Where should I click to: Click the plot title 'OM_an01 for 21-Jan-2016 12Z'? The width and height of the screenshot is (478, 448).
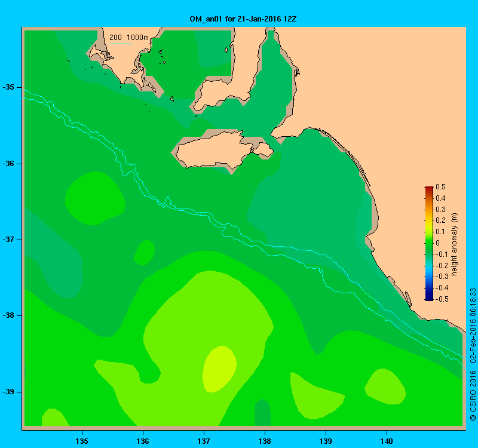point(243,19)
